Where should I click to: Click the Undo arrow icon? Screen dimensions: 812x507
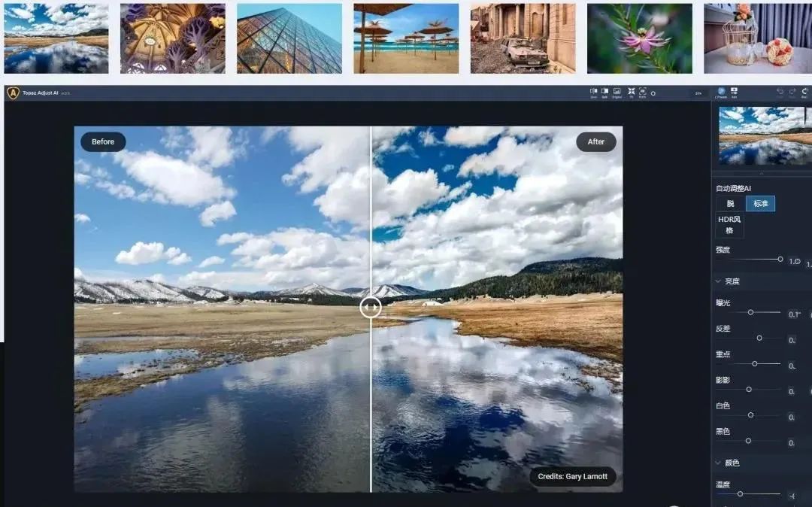coord(780,93)
